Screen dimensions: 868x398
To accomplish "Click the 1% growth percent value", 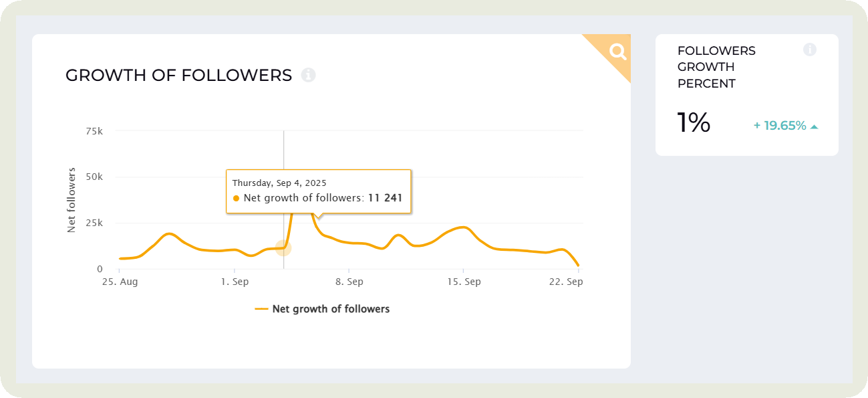I will [x=694, y=122].
